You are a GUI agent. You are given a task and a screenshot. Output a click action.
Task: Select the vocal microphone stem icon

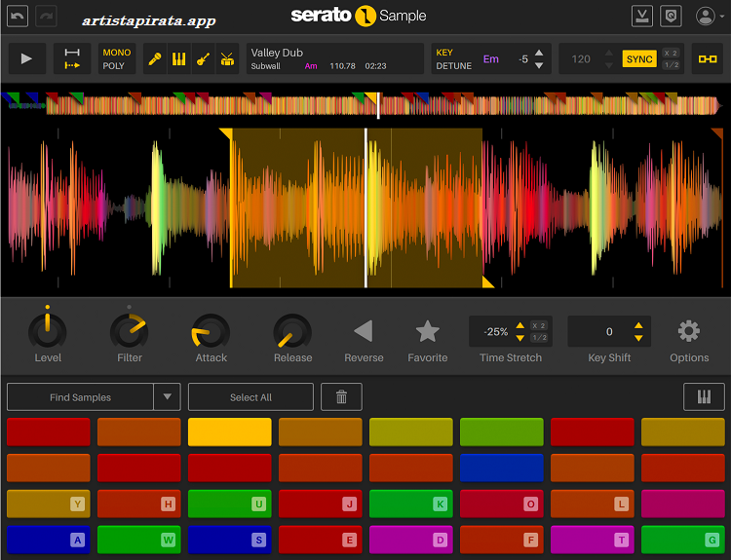155,58
